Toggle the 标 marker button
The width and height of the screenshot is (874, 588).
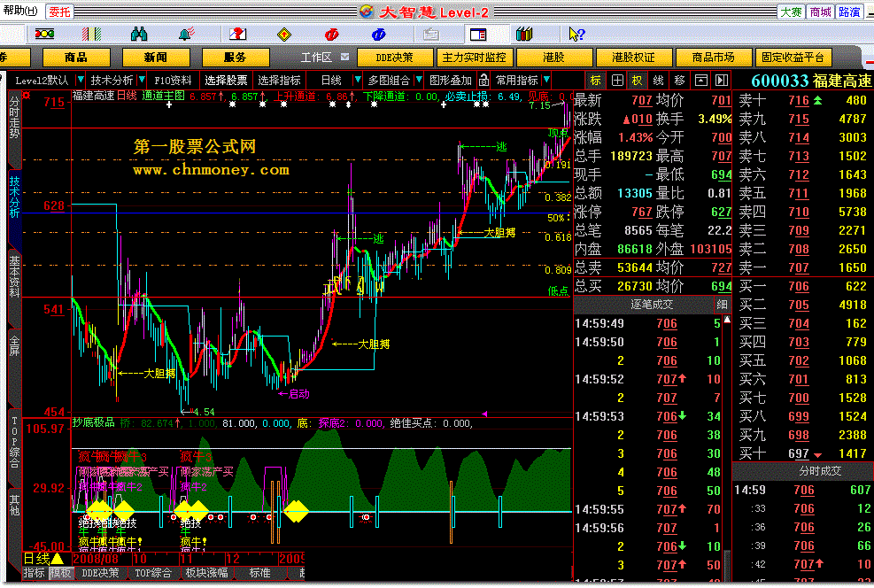tap(595, 81)
